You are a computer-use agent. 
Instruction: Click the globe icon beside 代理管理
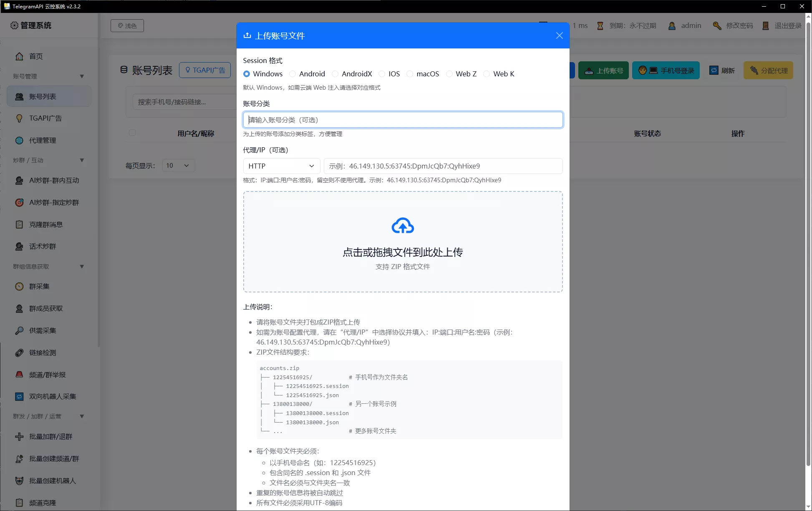point(19,140)
